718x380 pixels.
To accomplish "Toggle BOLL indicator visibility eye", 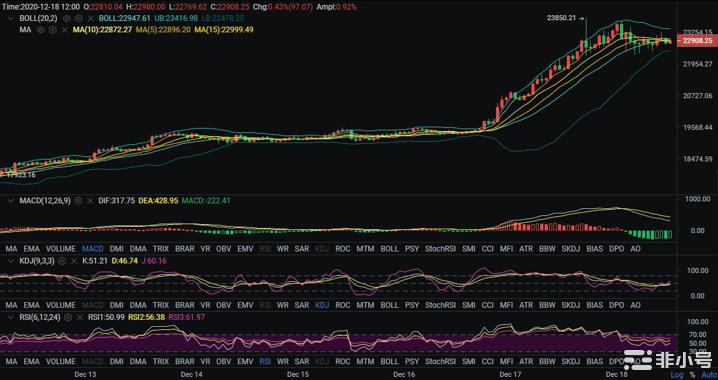I will point(67,18).
